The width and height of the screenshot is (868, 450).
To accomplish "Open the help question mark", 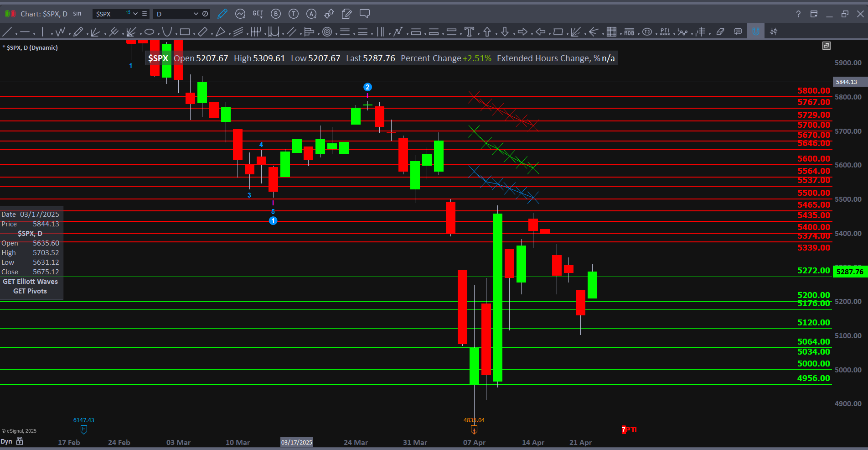I will pos(798,14).
